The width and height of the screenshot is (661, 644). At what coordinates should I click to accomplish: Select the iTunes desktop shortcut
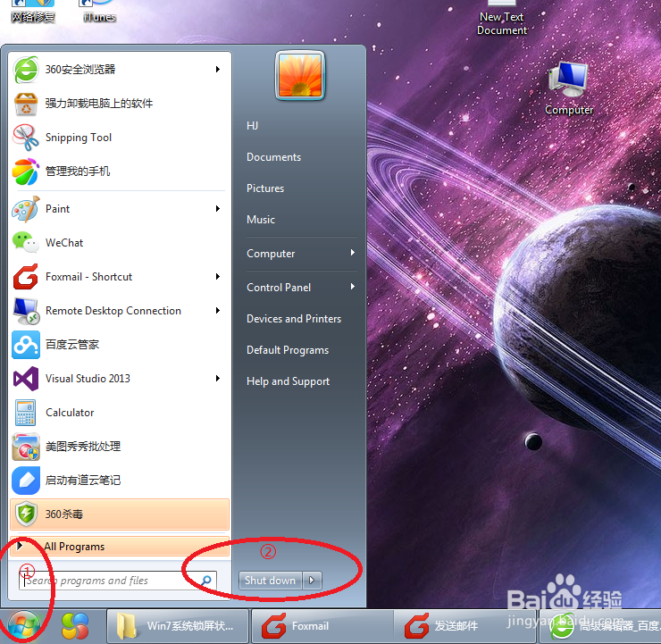click(x=99, y=12)
